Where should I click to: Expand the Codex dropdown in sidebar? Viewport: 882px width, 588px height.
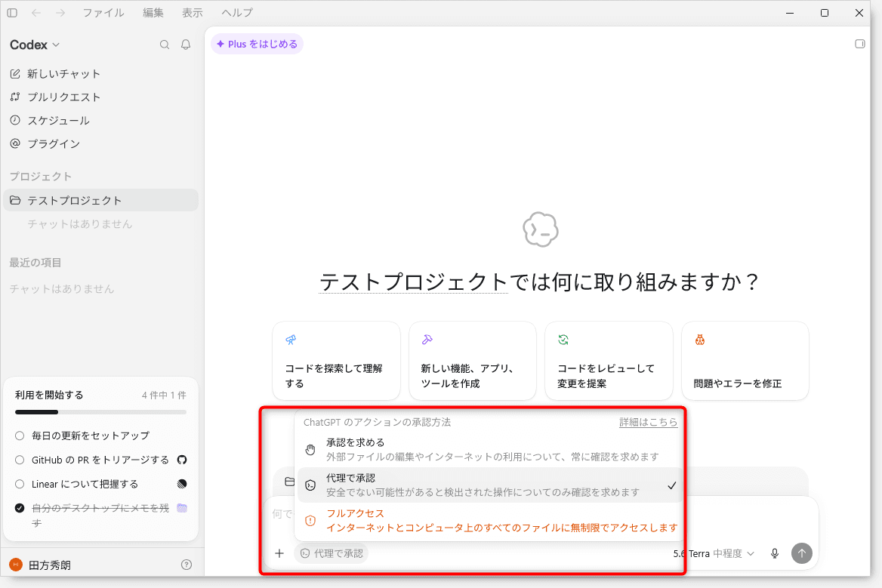[34, 45]
